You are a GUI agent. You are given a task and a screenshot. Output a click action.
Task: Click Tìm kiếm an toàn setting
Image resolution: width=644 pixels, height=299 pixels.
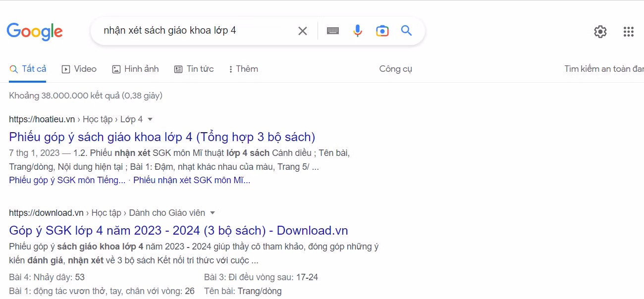point(604,69)
